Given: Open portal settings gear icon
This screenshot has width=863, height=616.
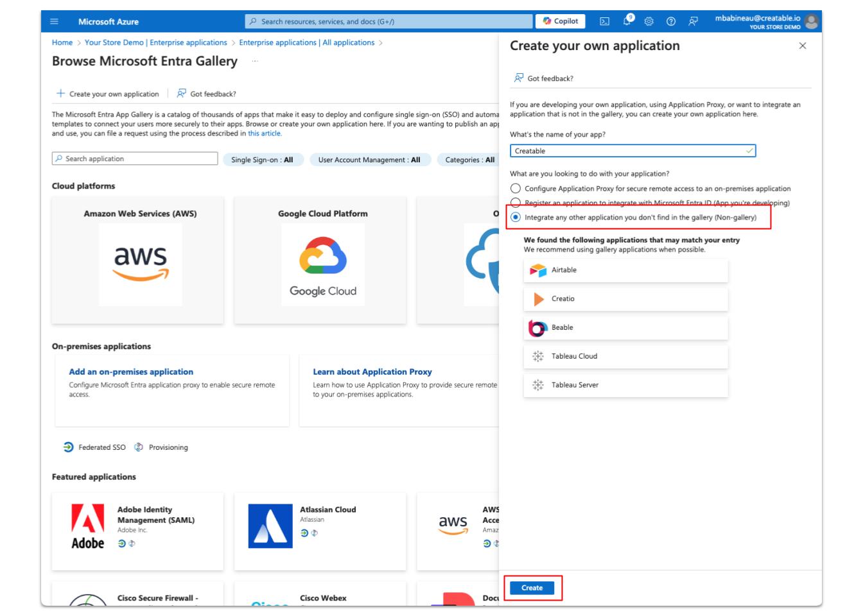Looking at the screenshot, I should (x=649, y=21).
